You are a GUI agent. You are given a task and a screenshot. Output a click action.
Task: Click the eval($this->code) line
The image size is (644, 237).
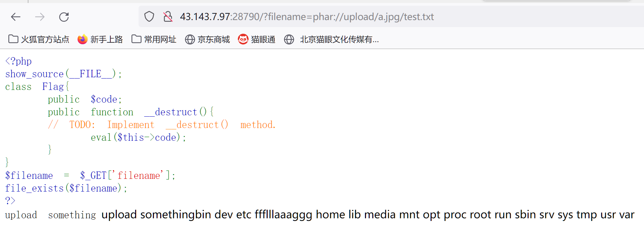139,137
